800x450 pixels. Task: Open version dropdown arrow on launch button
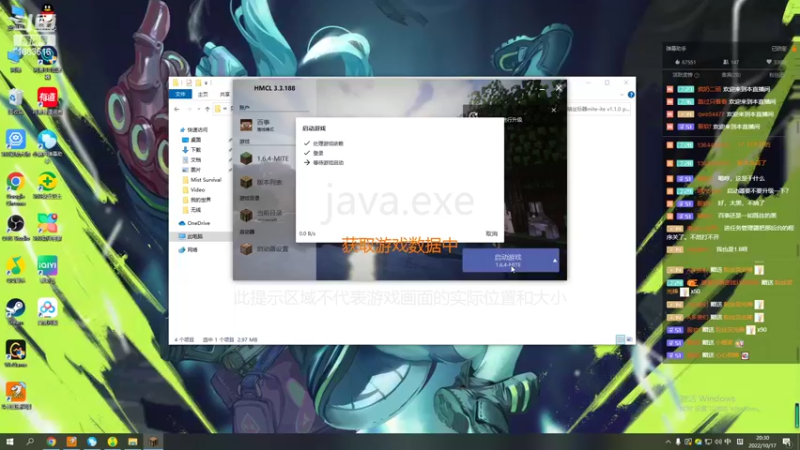pos(555,261)
